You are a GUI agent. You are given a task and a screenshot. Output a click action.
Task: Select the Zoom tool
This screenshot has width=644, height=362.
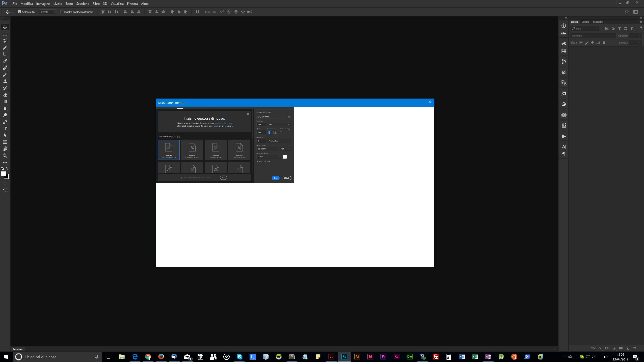click(5, 156)
